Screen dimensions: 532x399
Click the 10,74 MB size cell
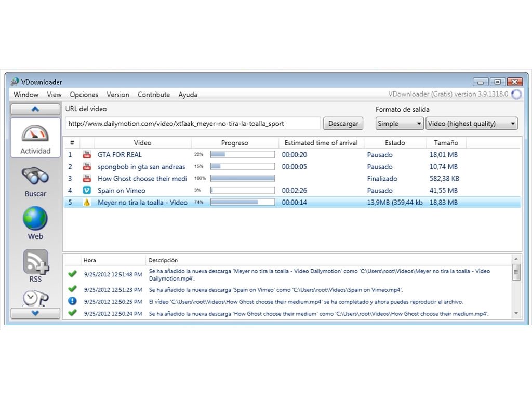(444, 167)
